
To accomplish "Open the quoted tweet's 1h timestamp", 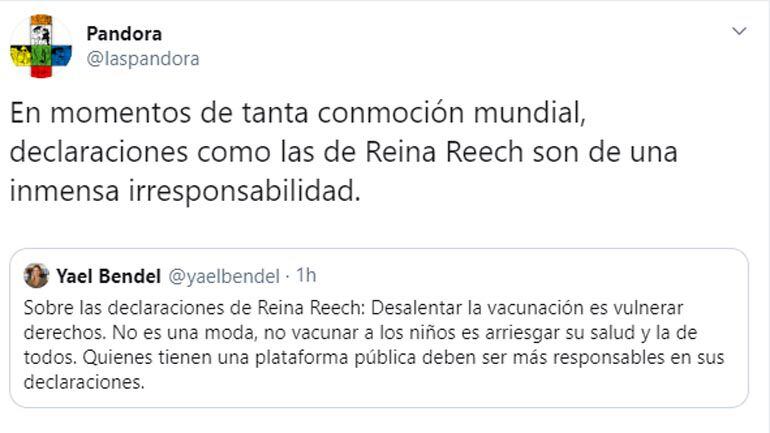I will coord(306,276).
